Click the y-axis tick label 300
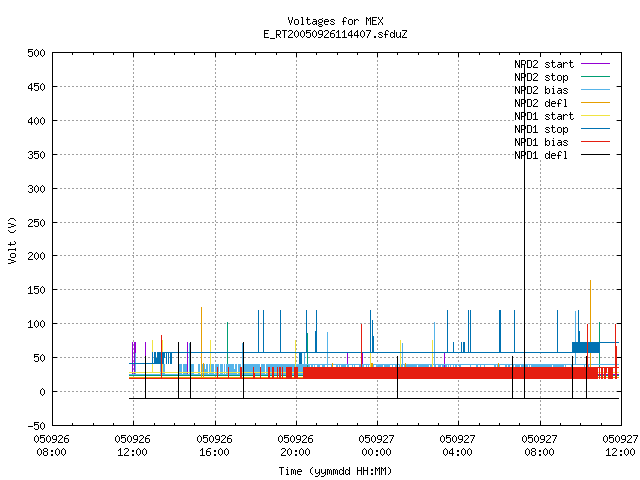Viewport: 640px width, 480px height. 36,189
